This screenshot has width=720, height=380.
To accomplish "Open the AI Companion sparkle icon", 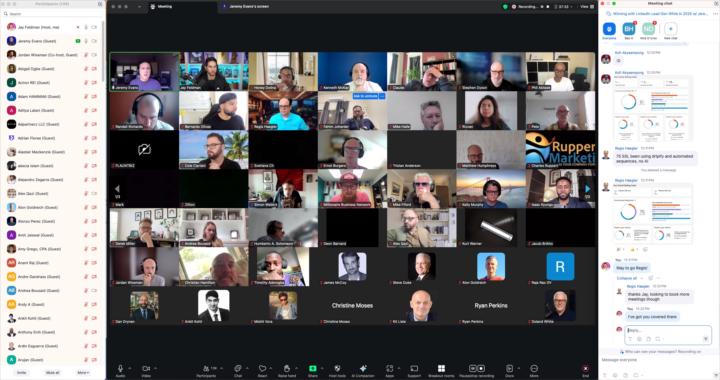I will coord(363,369).
